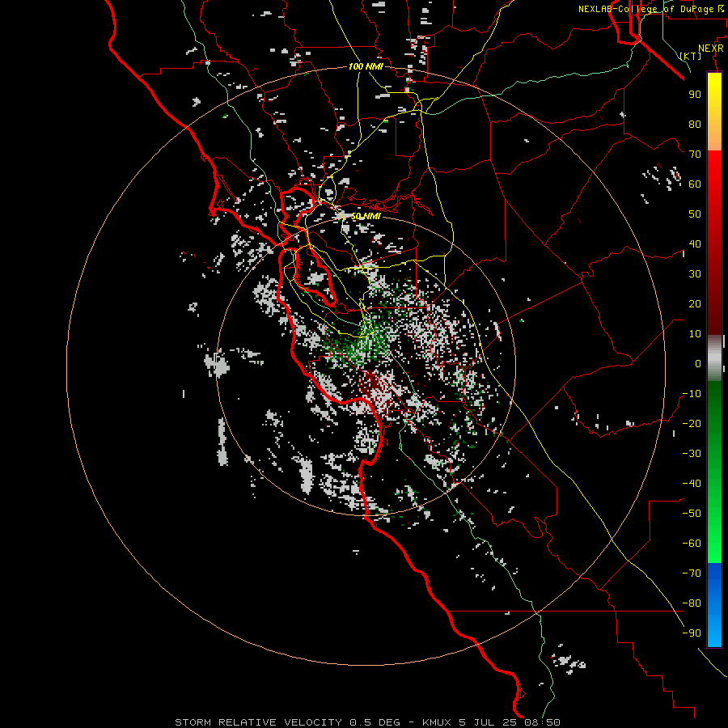Click the 0.5 DEG elevation text
Image resolution: width=728 pixels, height=728 pixels.
coord(375,722)
